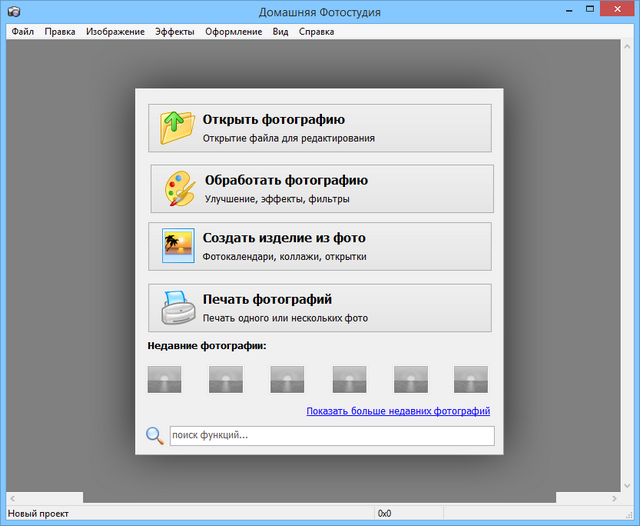This screenshot has width=640, height=526.
Task: Open the Файл menu
Action: coord(23,32)
